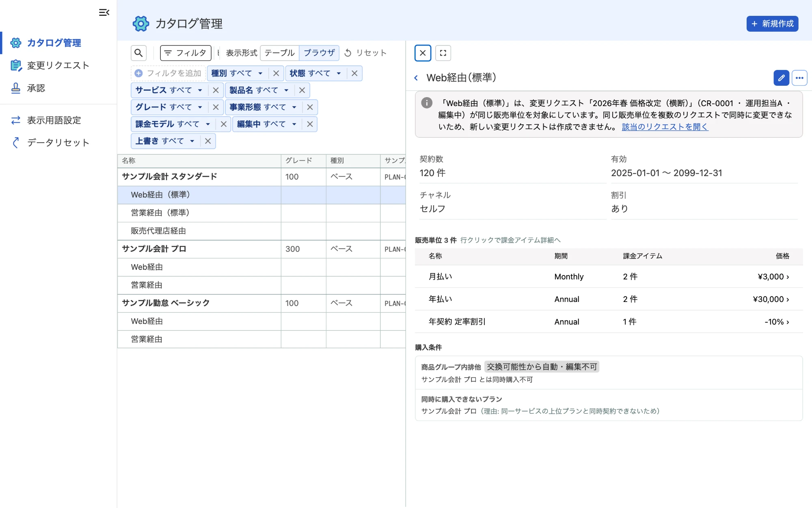Click the リセット button
The height and width of the screenshot is (508, 812).
point(365,53)
